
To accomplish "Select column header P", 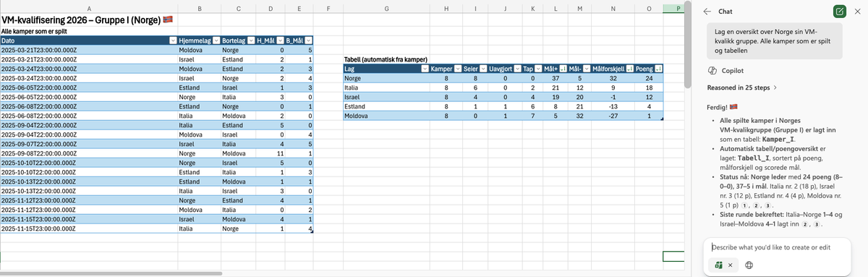I will click(x=678, y=8).
